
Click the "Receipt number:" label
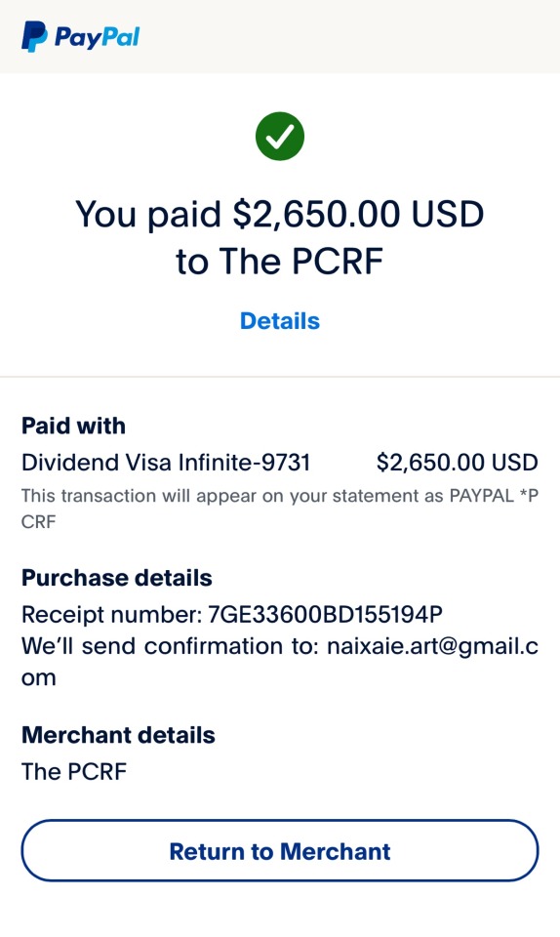click(x=112, y=614)
